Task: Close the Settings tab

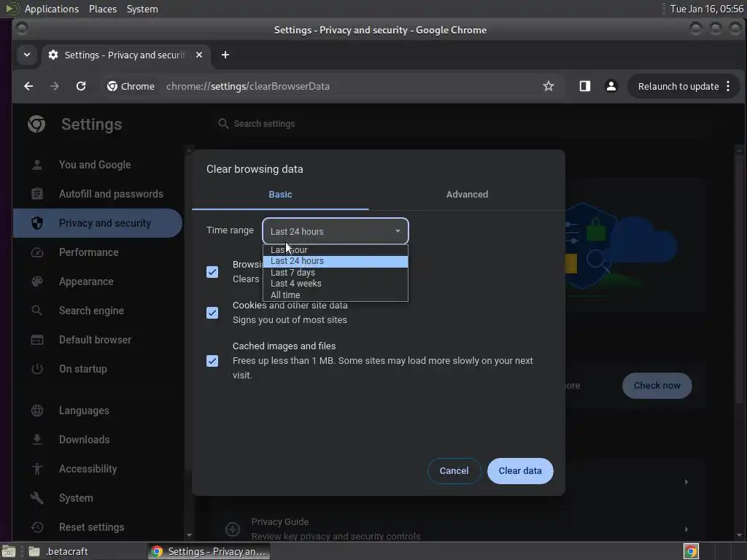Action: 199,55
